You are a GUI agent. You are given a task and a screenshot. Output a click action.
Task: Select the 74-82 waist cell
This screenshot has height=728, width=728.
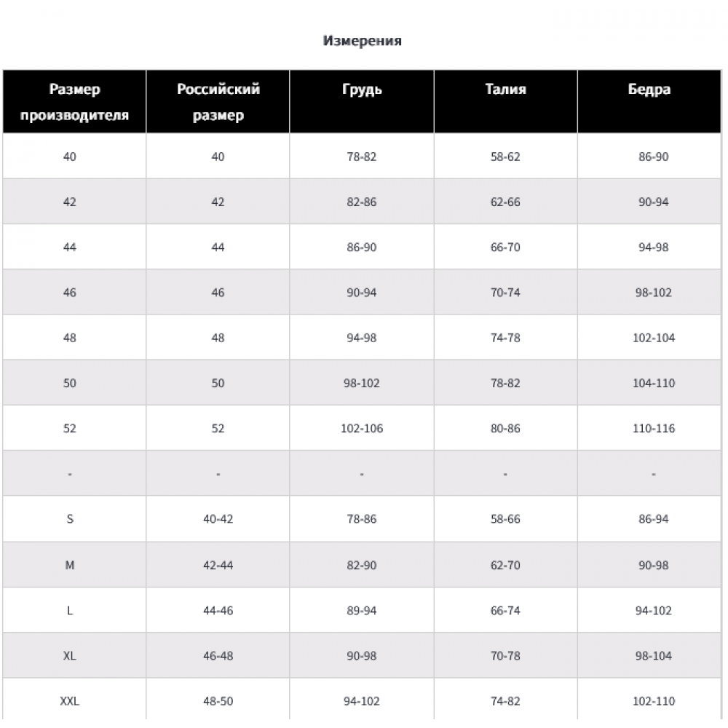click(506, 700)
